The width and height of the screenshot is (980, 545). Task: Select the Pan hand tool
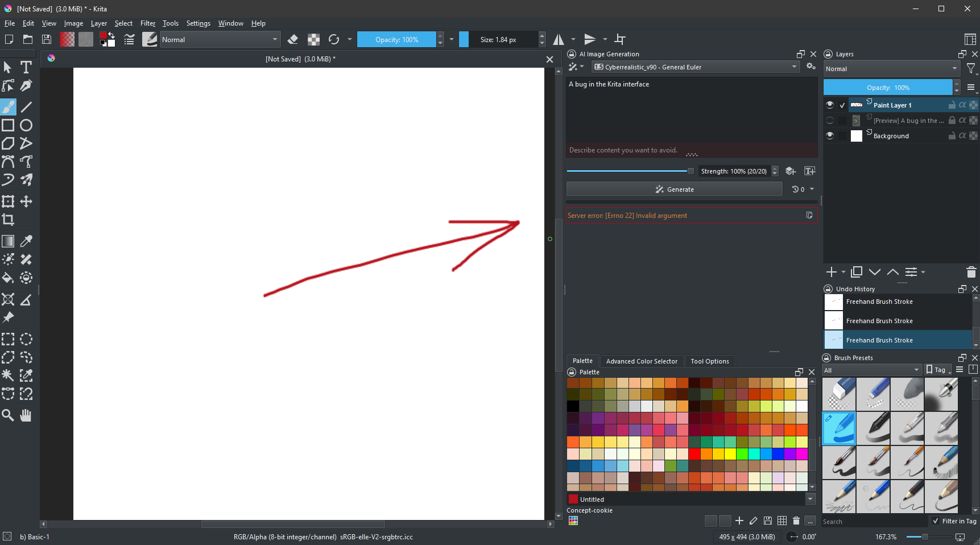[x=26, y=415]
